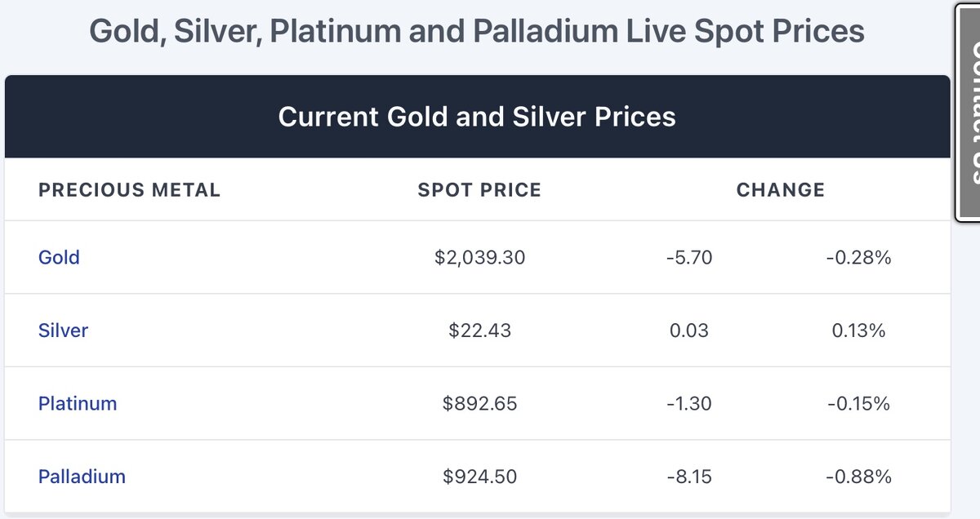980x519 pixels.
Task: Click the Silver spot price $22.43
Action: 479,330
